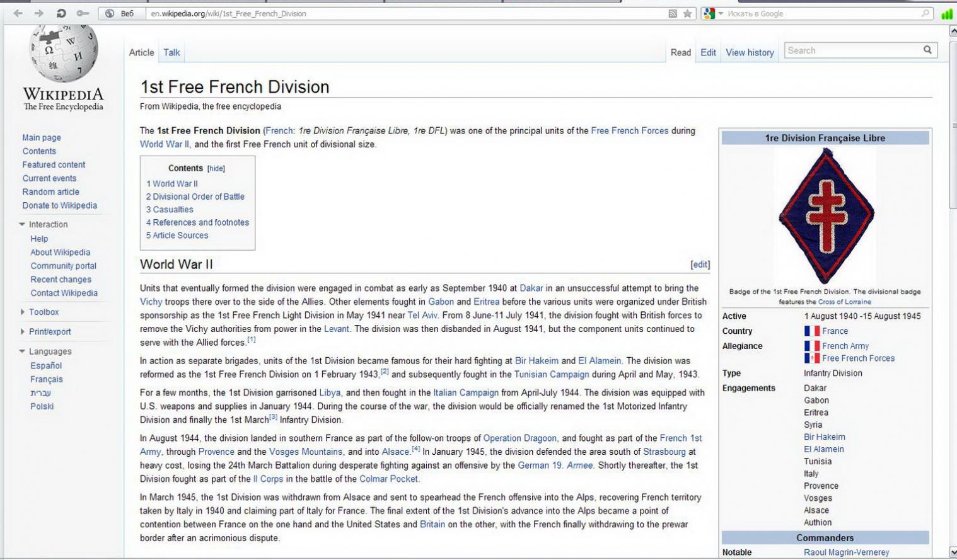Open the Cross of Lorraine caption link
The width and height of the screenshot is (957, 560).
[844, 302]
